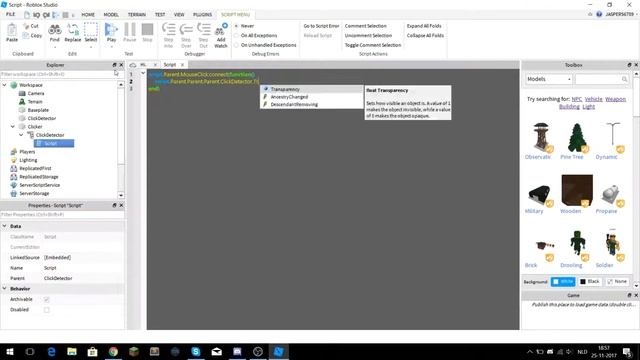
Task: Click the Step Over debugger icon
Action: [x=186, y=30]
